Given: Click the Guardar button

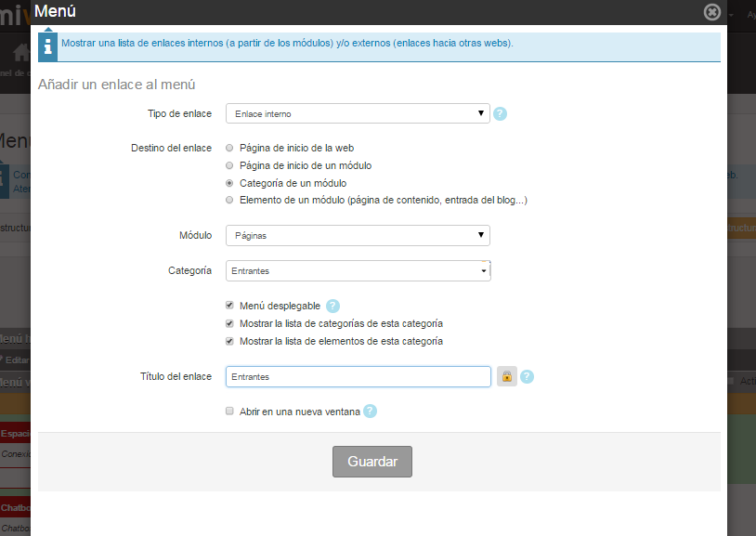Looking at the screenshot, I should 372,462.
